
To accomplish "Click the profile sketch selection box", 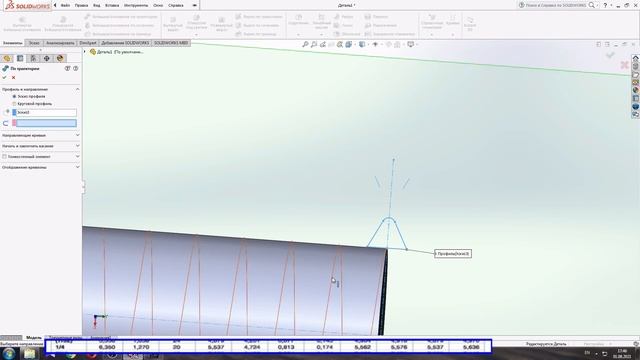I will tap(44, 112).
